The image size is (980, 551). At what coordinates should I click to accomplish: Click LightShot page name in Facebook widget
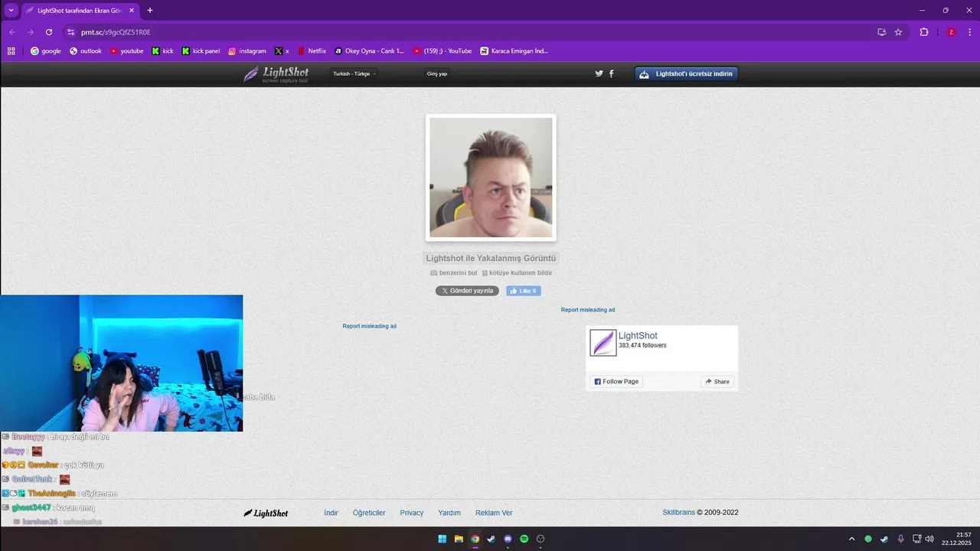pos(638,336)
